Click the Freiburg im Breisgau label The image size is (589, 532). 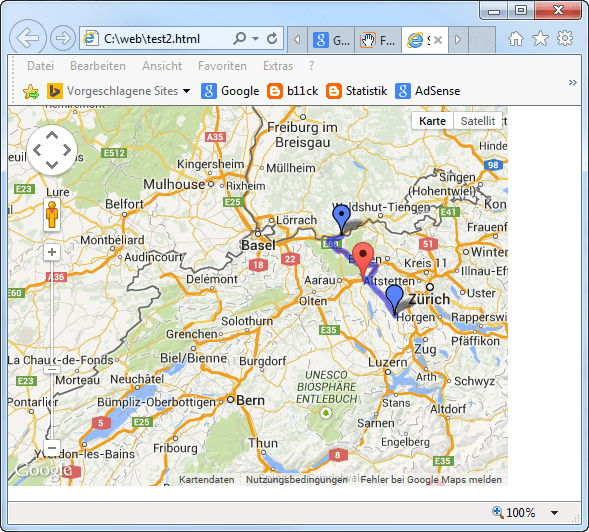[x=303, y=135]
